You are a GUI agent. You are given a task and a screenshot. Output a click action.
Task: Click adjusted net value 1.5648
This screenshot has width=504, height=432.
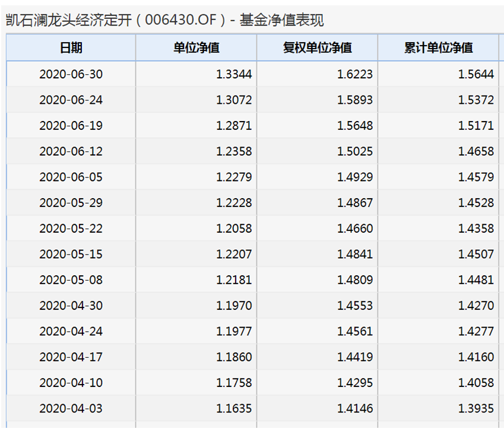click(x=355, y=126)
